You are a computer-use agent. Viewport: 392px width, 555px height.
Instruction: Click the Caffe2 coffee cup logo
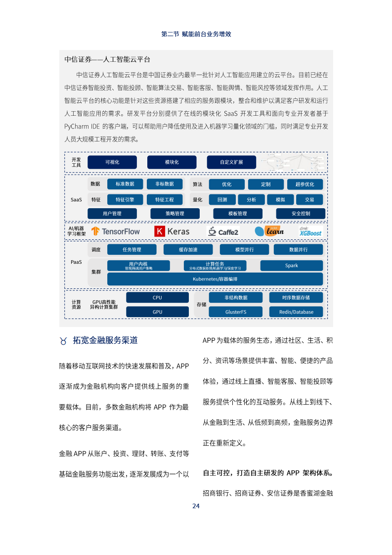tap(223, 231)
